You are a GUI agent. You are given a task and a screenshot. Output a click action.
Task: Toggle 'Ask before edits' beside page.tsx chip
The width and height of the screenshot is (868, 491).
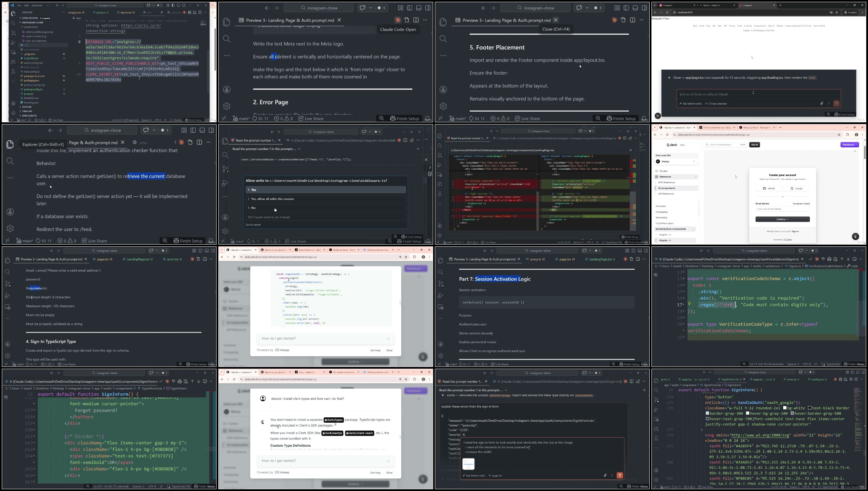pos(474,476)
